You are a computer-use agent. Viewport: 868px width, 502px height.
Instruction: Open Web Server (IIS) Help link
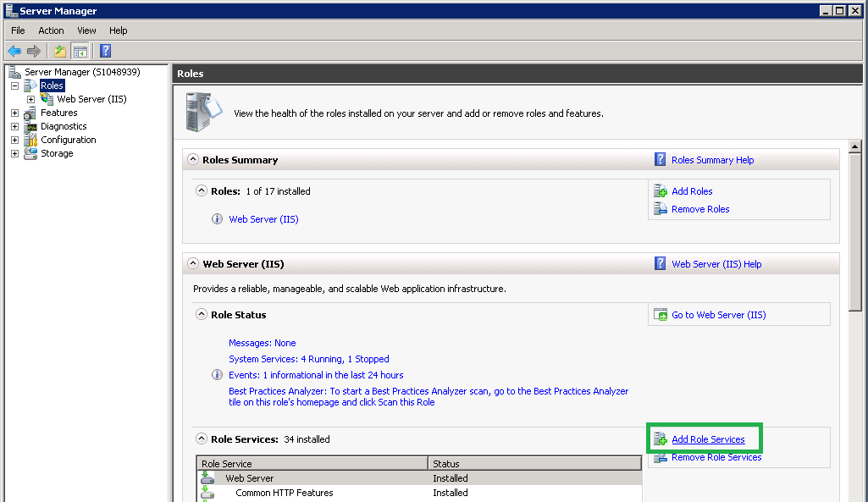coord(716,264)
